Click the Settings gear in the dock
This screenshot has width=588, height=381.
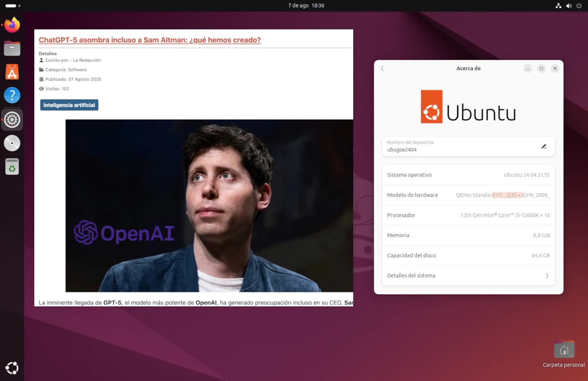[x=12, y=120]
